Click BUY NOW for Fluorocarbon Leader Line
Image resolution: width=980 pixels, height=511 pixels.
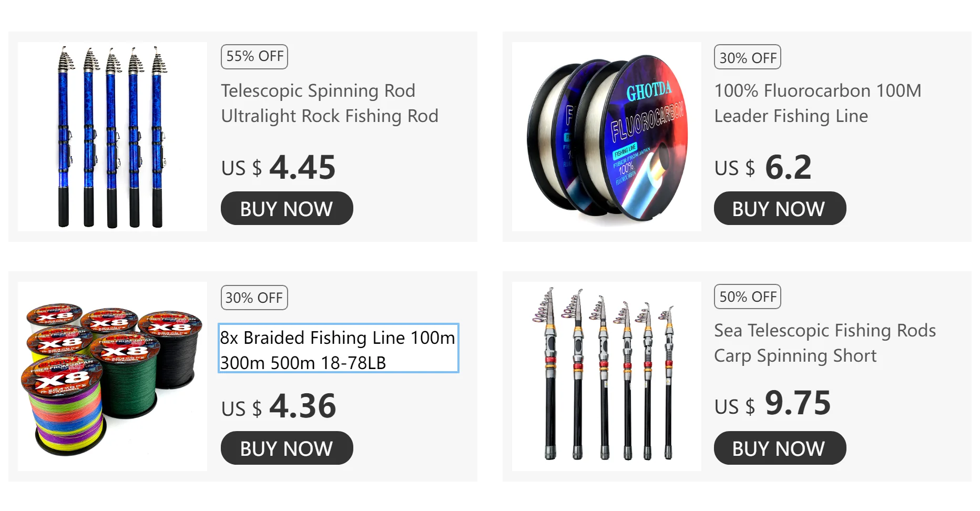[x=780, y=208]
